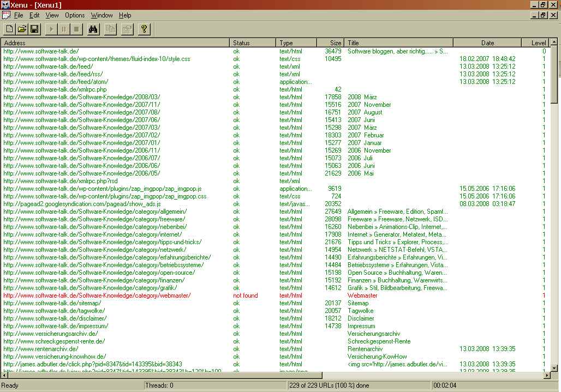The height and width of the screenshot is (392, 561).
Task: Click the 'Webmaster' title in red
Action: coord(362,295)
